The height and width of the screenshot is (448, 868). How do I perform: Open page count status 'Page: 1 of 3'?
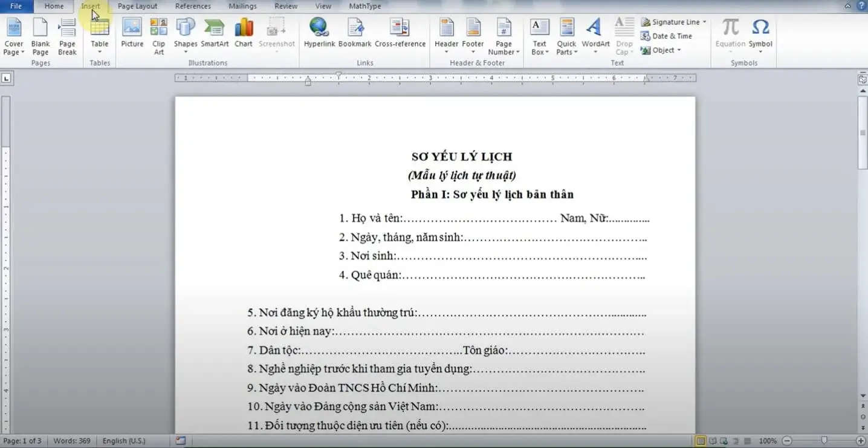[23, 441]
